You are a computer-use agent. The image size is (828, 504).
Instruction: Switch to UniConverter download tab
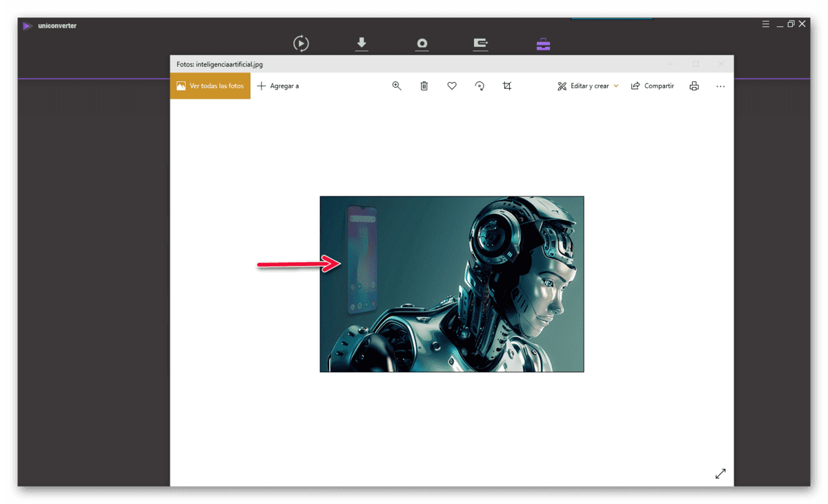tap(362, 44)
